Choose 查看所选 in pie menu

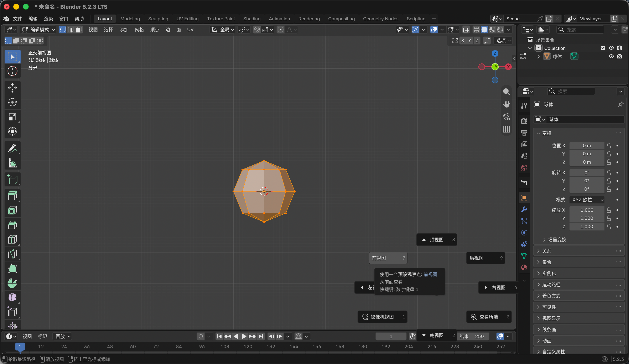coord(489,317)
